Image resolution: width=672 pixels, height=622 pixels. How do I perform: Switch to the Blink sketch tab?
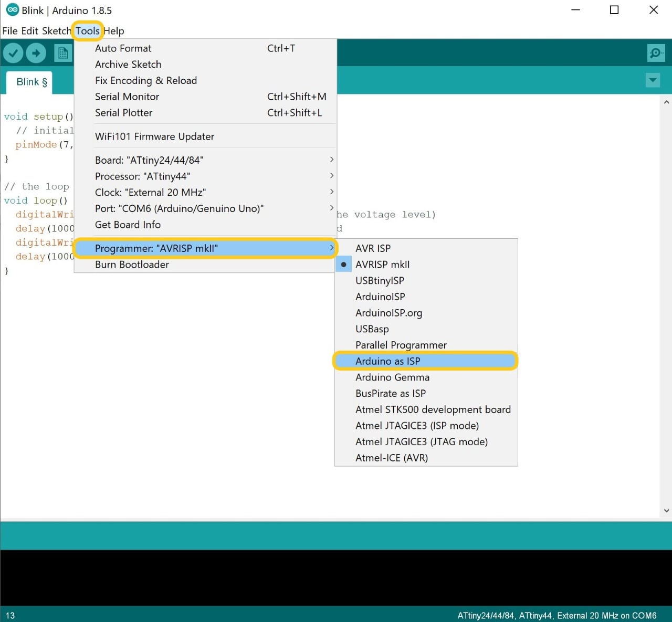[x=29, y=82]
